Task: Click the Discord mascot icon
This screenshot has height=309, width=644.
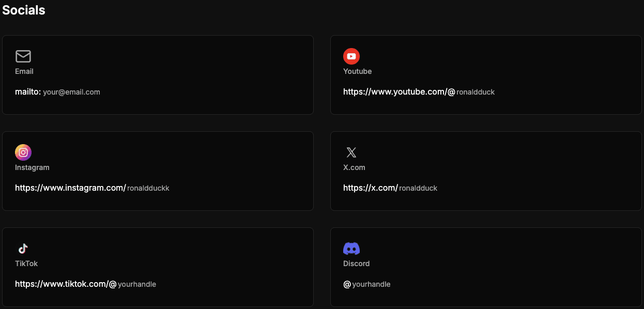Action: pyautogui.click(x=351, y=248)
